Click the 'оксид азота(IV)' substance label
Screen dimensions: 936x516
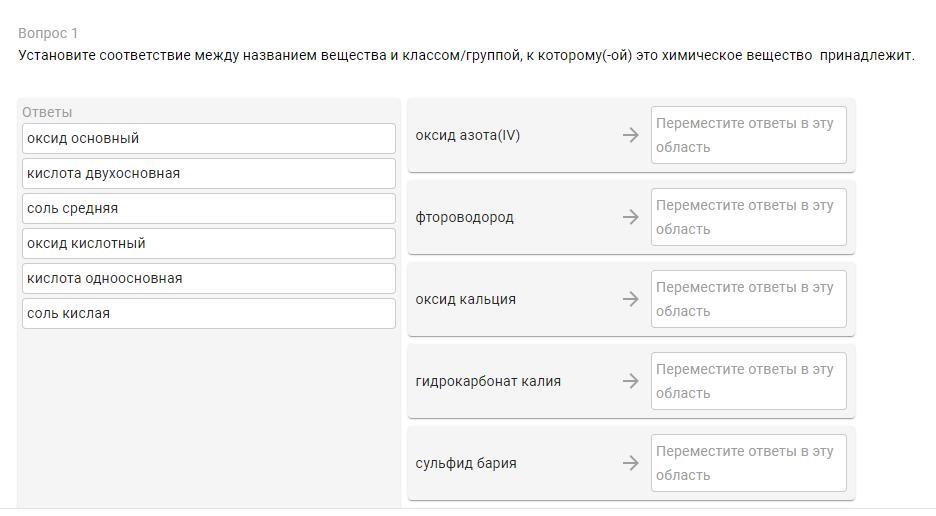[x=467, y=135]
